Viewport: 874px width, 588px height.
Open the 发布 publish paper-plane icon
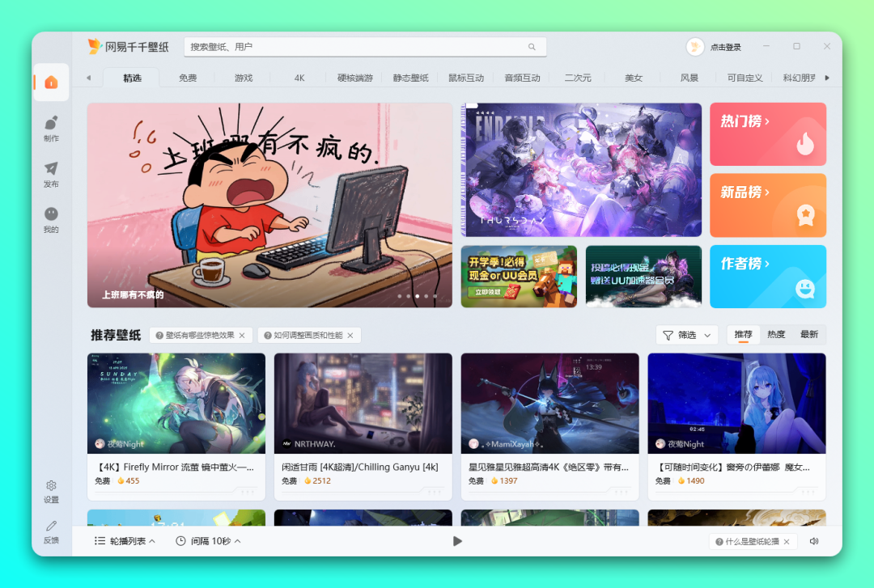(x=51, y=174)
